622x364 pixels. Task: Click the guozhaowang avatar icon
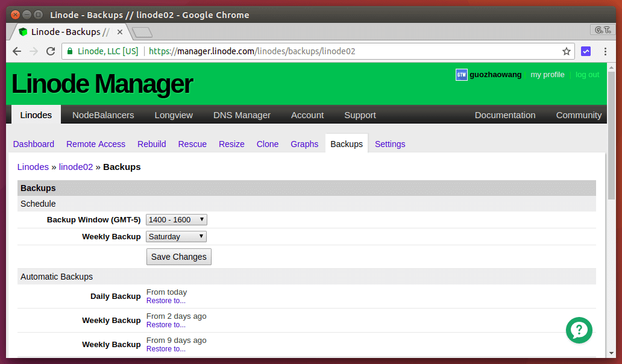pos(461,74)
